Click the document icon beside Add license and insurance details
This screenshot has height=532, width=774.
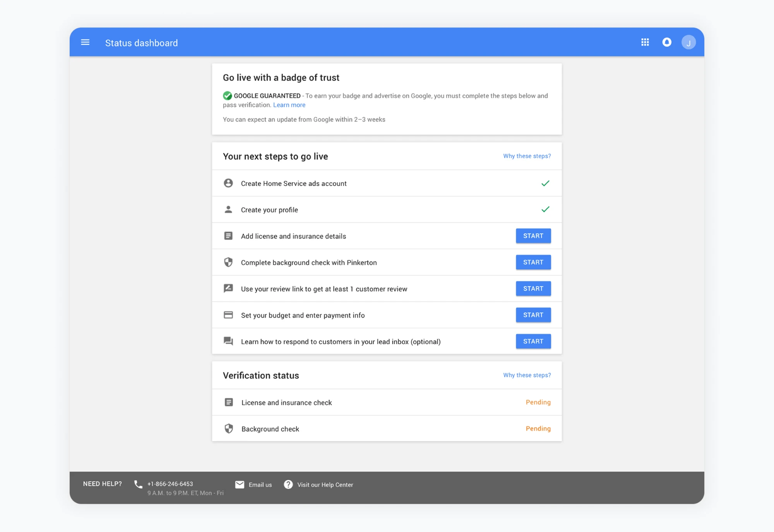click(x=228, y=236)
